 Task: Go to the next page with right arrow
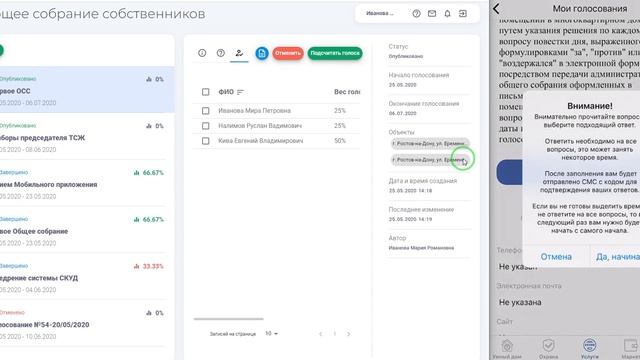click(349, 334)
